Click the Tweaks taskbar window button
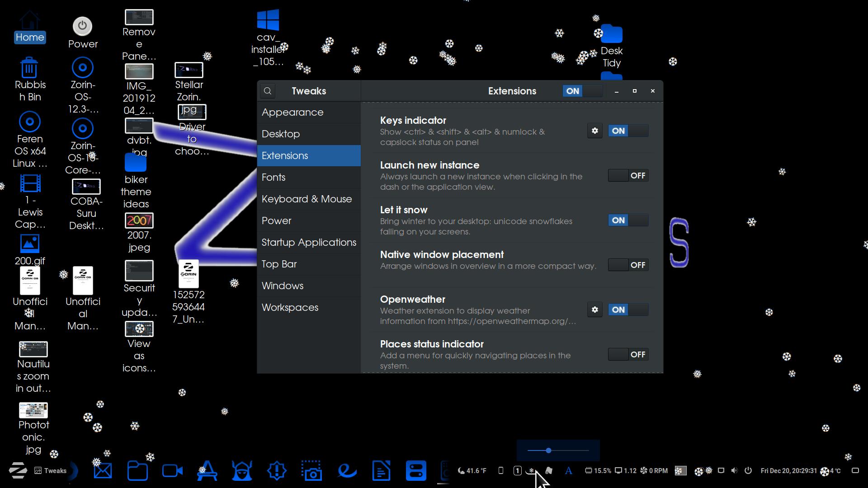The image size is (868, 488). coord(51,471)
